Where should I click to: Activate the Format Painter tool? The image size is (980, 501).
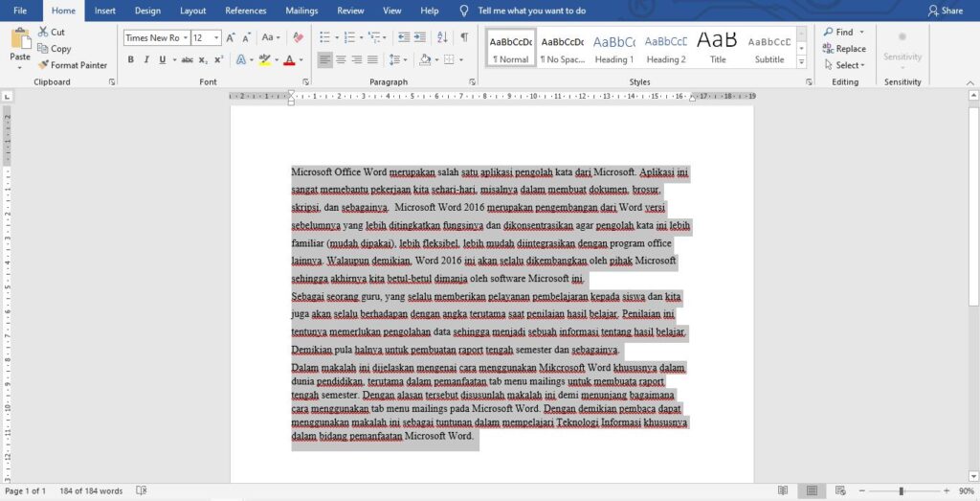click(72, 65)
